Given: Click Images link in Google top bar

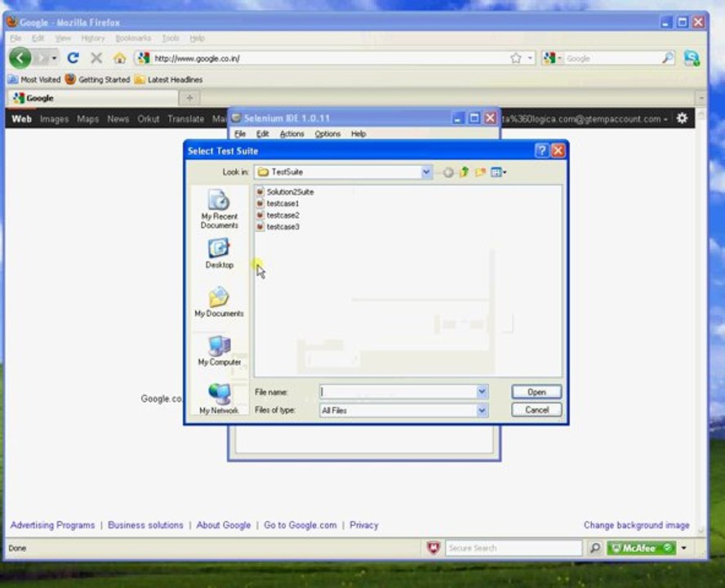Looking at the screenshot, I should pos(54,119).
